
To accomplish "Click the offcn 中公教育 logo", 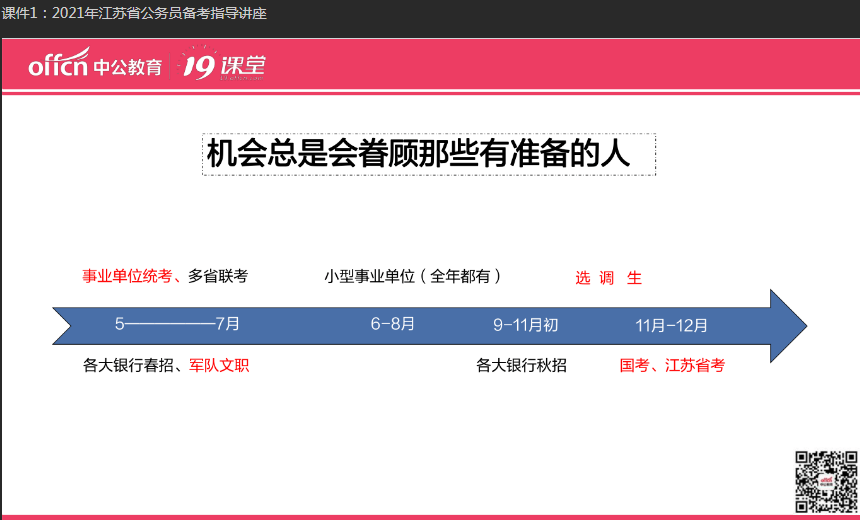I will tap(95, 66).
